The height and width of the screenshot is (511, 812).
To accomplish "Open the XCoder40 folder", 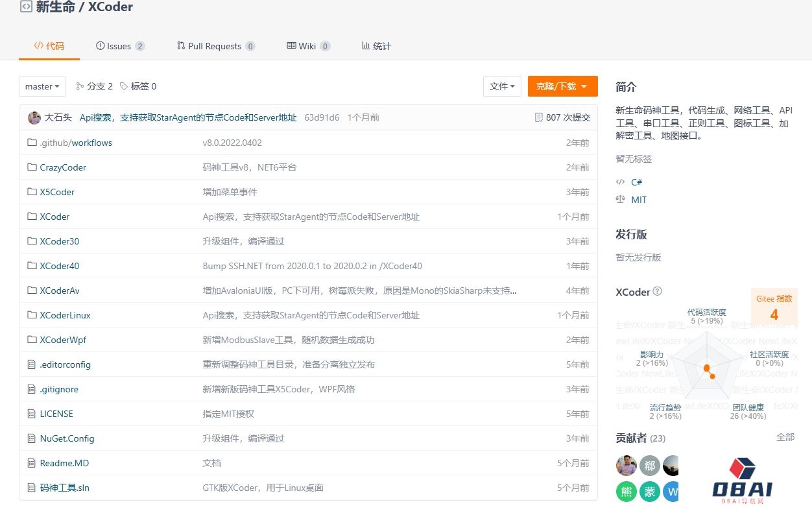I will point(60,266).
